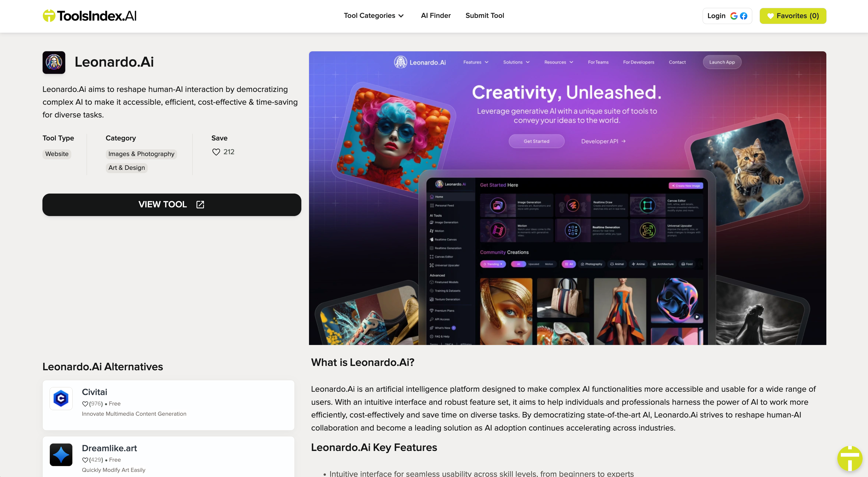
Task: Toggle the heart icon on Civitai card
Action: pos(85,404)
